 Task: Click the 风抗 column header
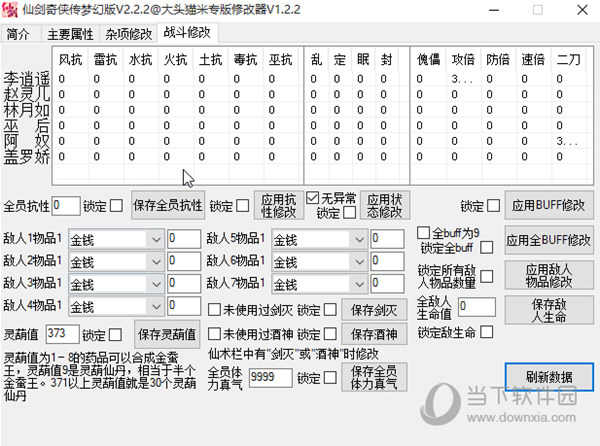pyautogui.click(x=71, y=59)
